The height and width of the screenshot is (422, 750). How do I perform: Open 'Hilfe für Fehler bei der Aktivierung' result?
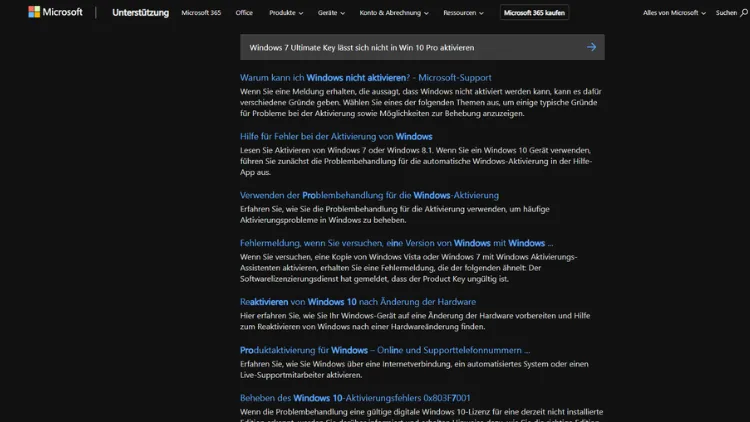(336, 136)
